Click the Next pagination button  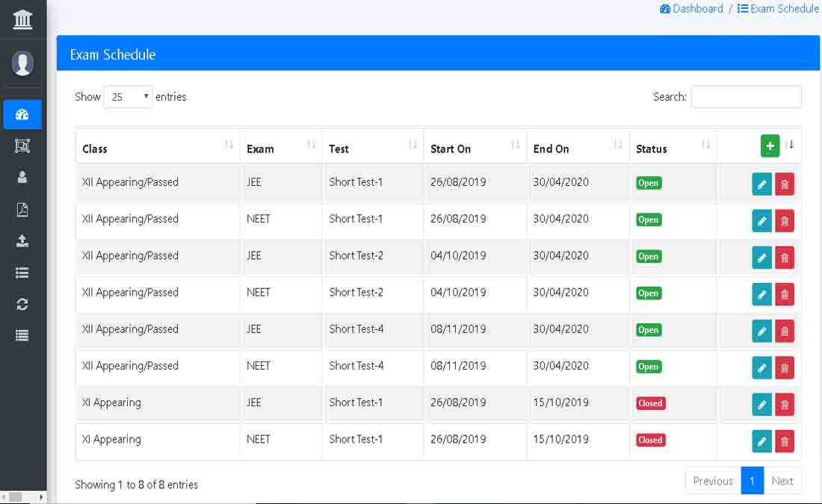[782, 481]
